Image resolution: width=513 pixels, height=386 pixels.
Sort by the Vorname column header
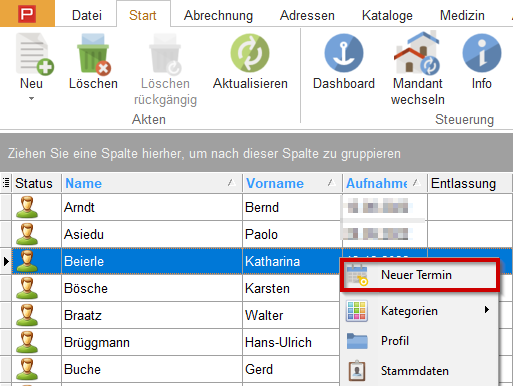tap(292, 183)
